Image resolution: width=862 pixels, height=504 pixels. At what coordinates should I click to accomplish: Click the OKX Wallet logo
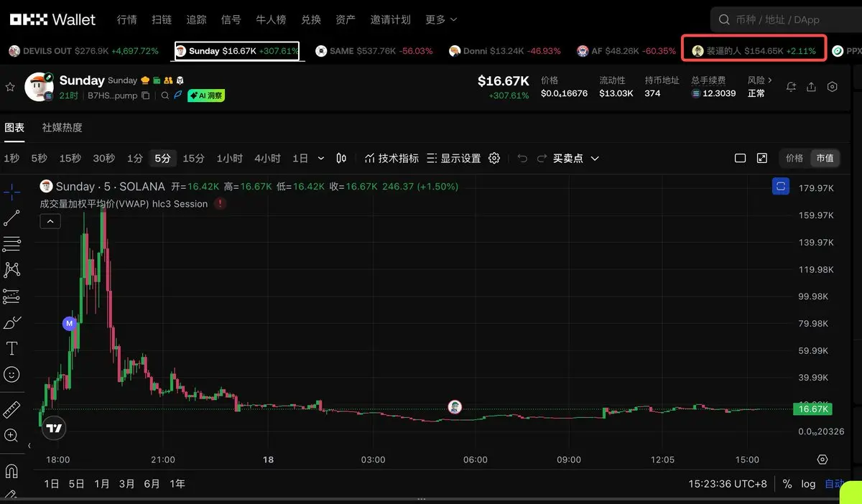(52, 19)
